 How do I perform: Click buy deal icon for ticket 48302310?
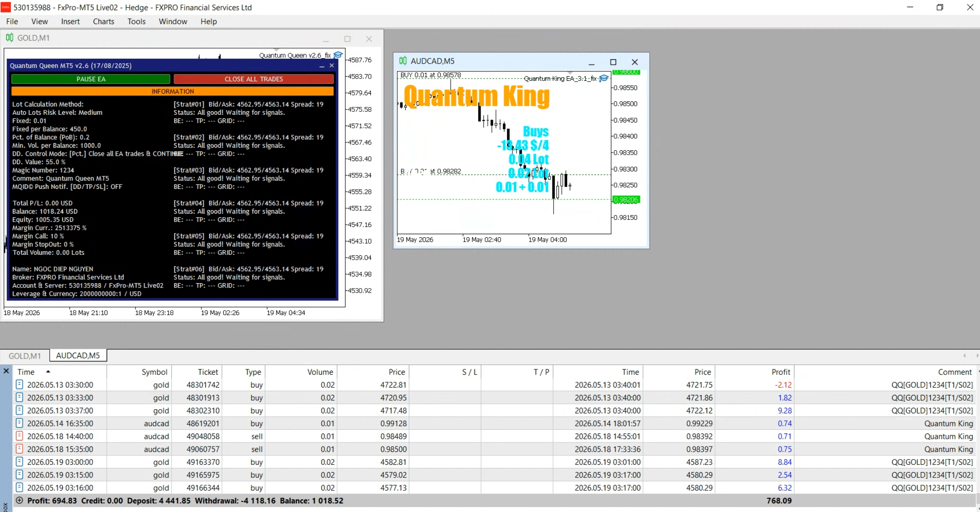pos(19,410)
